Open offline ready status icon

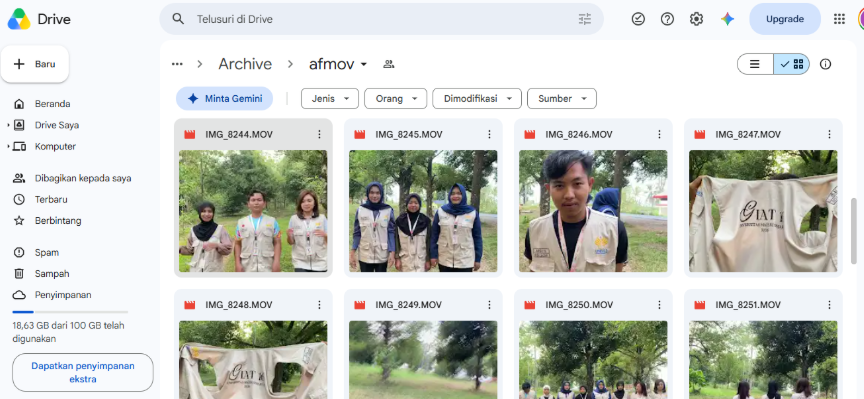(x=638, y=19)
